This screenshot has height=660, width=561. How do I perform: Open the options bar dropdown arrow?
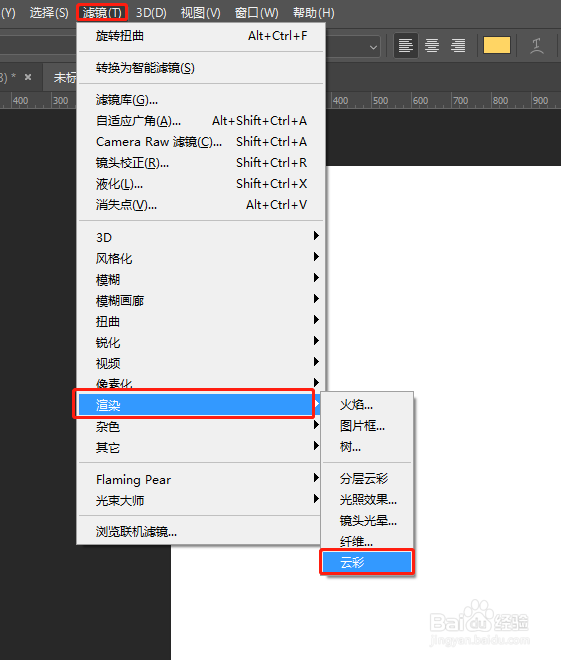[373, 47]
